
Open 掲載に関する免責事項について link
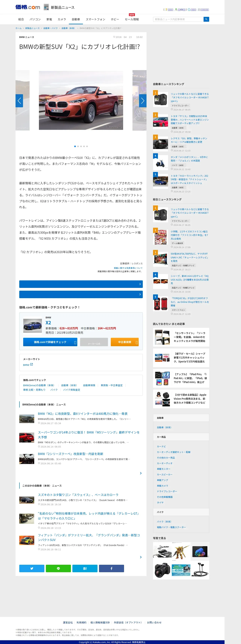128,268
